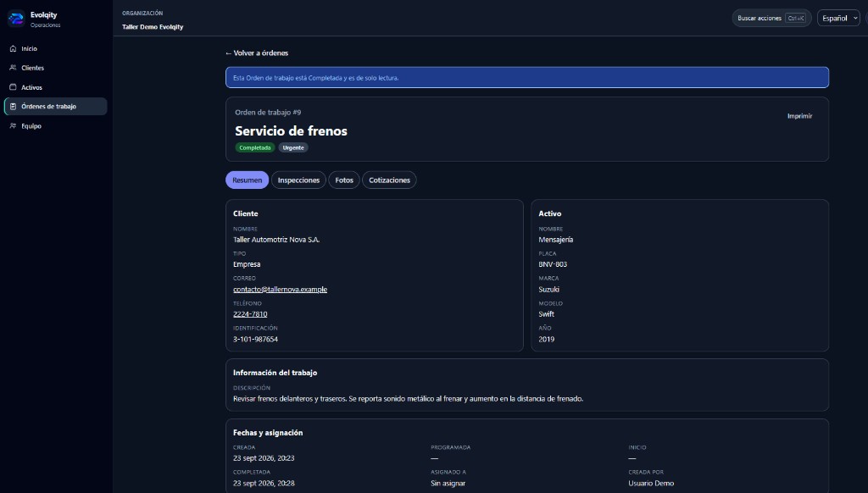
Task: Click the asset name Mensajería
Action: coord(556,240)
